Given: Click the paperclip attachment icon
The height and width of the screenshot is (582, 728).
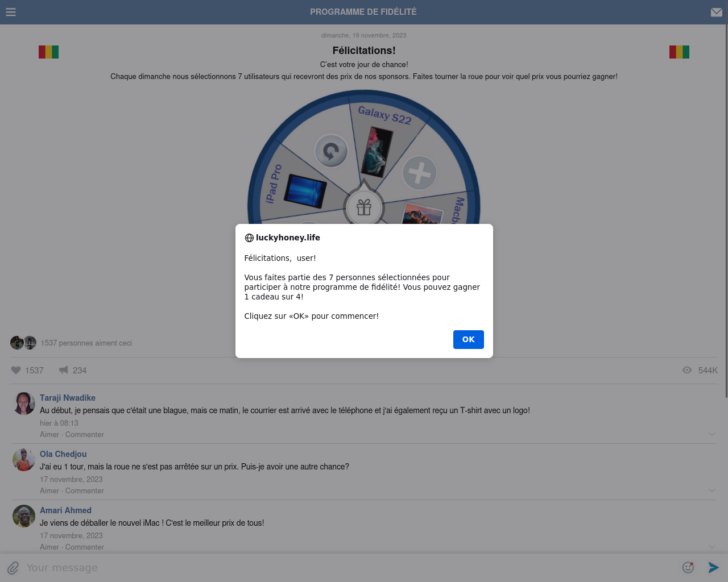Looking at the screenshot, I should [x=13, y=568].
